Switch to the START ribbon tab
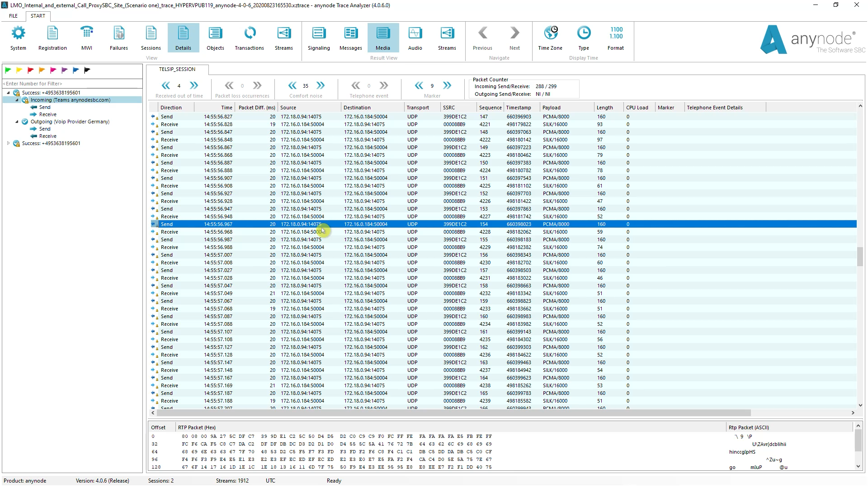This screenshot has width=868, height=488. tap(38, 16)
